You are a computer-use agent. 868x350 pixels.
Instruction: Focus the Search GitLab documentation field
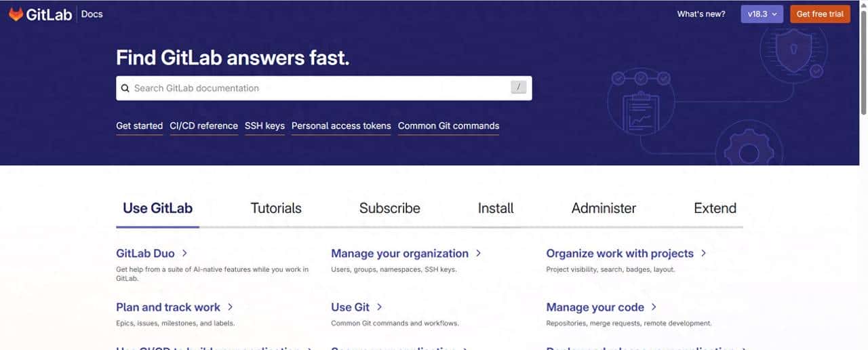click(323, 88)
